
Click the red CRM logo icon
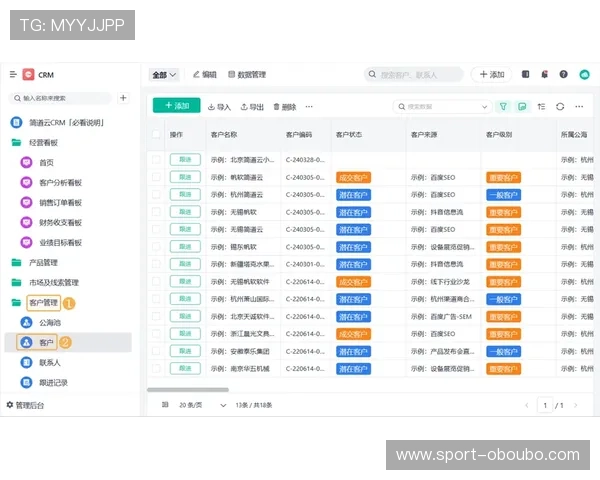(28, 74)
